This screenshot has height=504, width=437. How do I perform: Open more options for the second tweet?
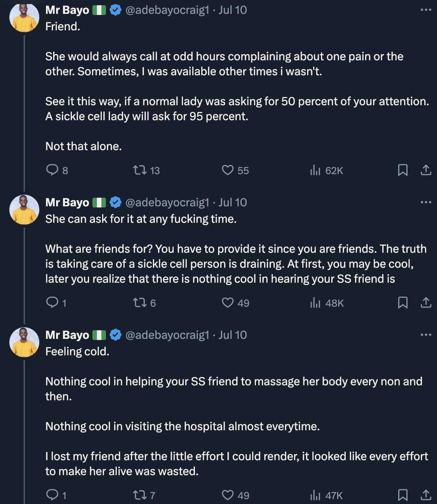426,202
